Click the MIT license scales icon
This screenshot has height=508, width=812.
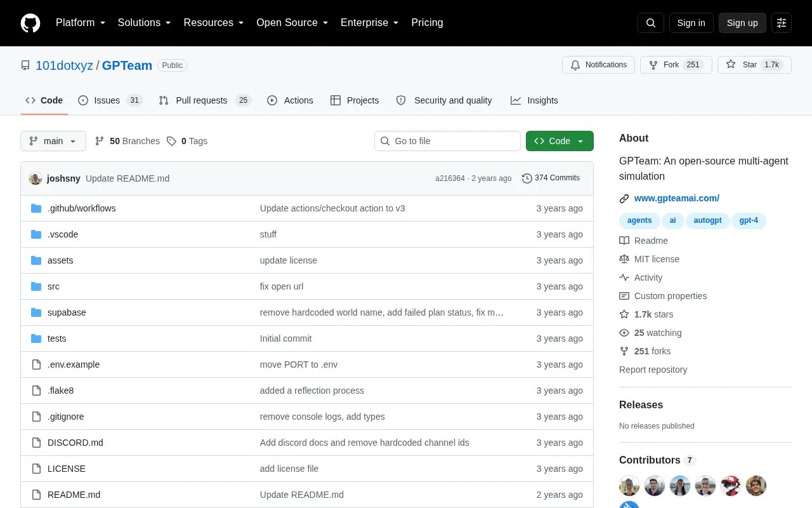[x=624, y=259]
